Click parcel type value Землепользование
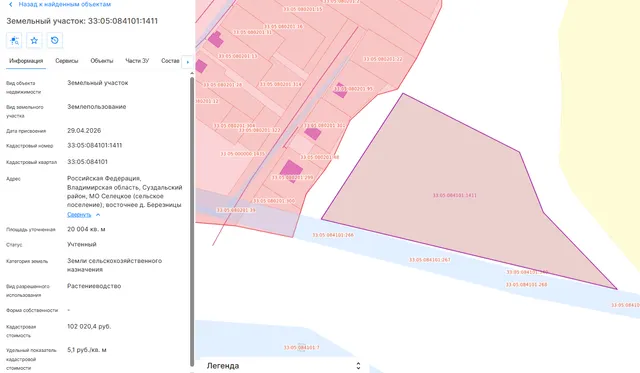 (97, 107)
